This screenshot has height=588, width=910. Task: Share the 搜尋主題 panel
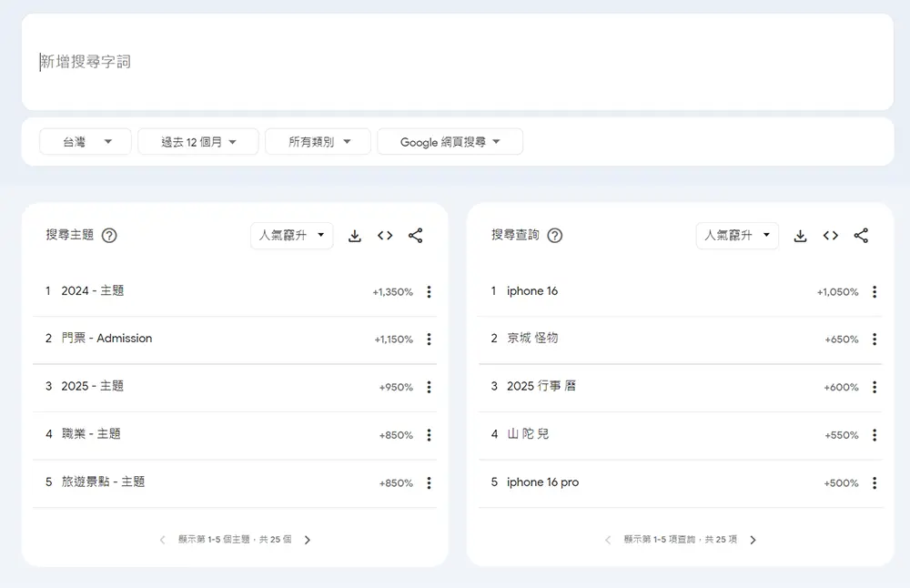[x=416, y=236]
